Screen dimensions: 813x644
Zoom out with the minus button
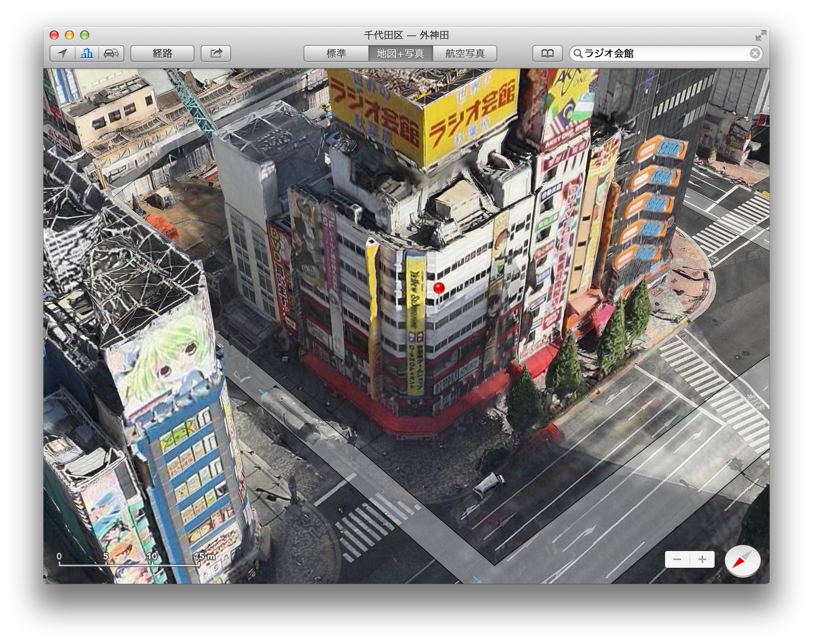point(677,559)
